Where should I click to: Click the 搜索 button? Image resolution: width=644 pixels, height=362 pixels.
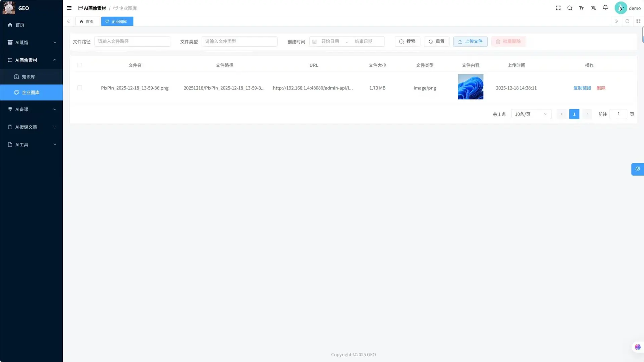407,42
